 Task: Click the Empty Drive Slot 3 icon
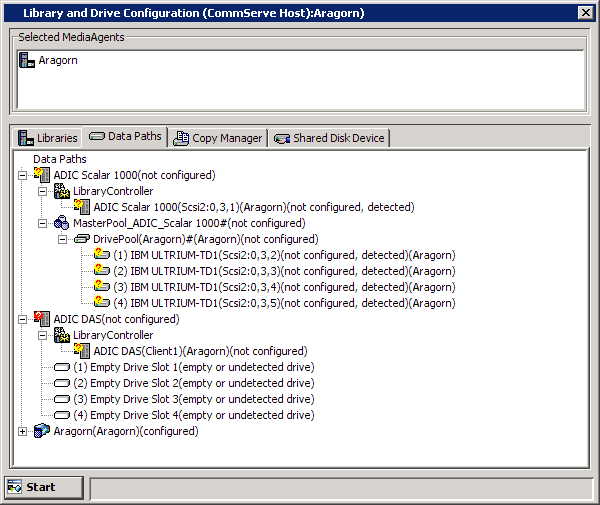(x=62, y=399)
